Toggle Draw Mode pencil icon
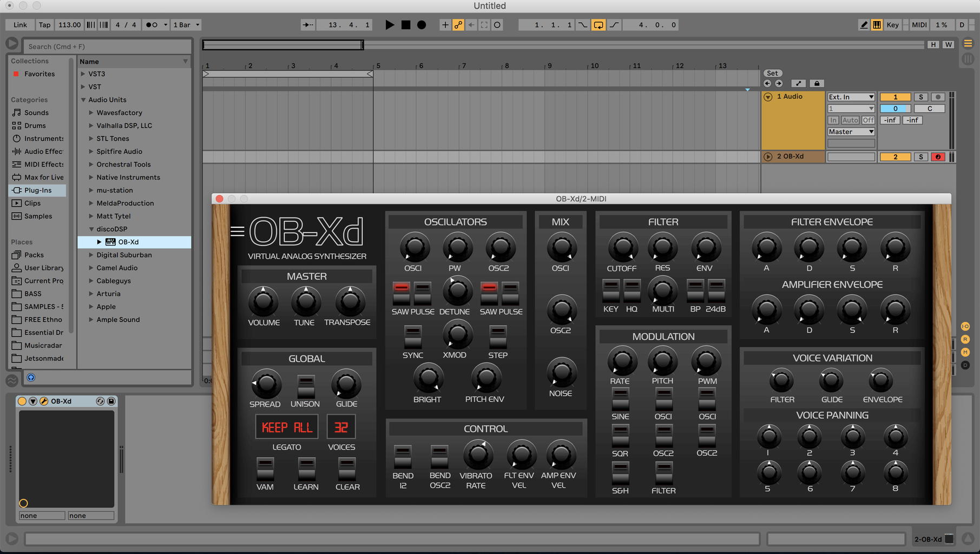Screen dimensions: 980x554 tap(864, 25)
